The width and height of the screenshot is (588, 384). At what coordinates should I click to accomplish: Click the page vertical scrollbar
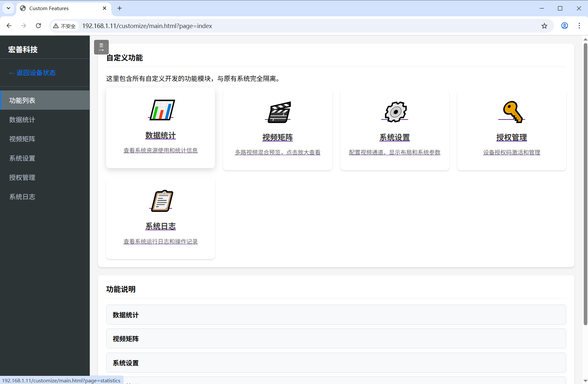coord(585,184)
